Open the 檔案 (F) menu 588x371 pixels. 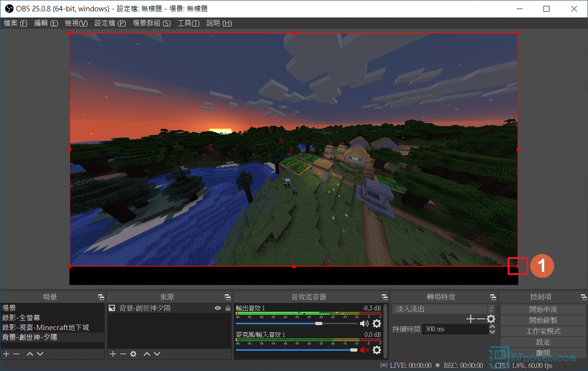(x=16, y=23)
